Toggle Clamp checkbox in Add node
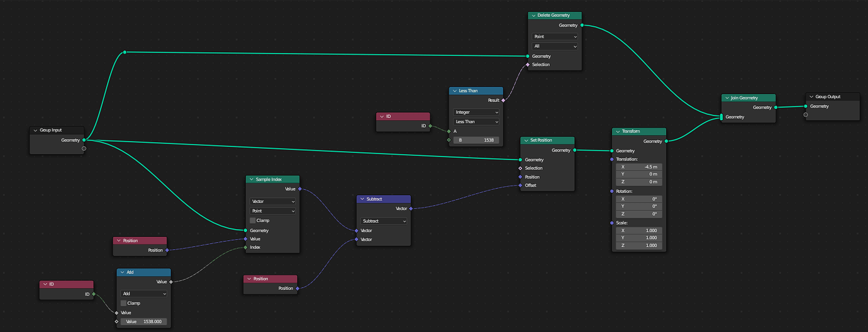868x332 pixels. coord(124,303)
